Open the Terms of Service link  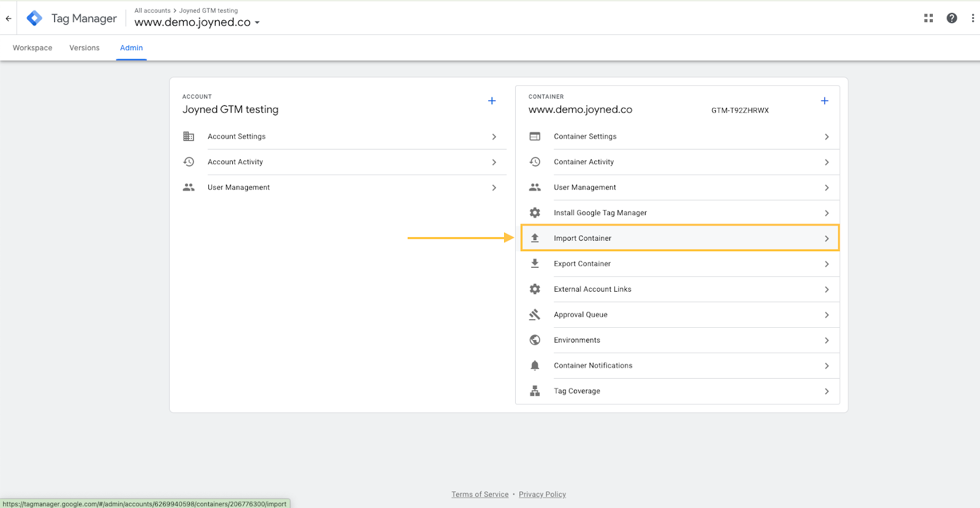click(x=480, y=495)
